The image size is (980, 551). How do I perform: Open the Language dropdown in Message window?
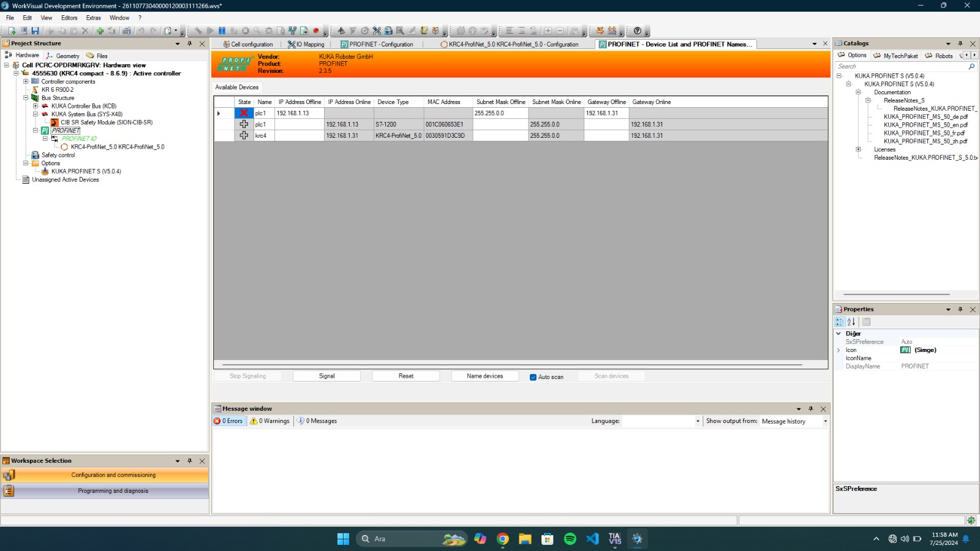(x=698, y=421)
